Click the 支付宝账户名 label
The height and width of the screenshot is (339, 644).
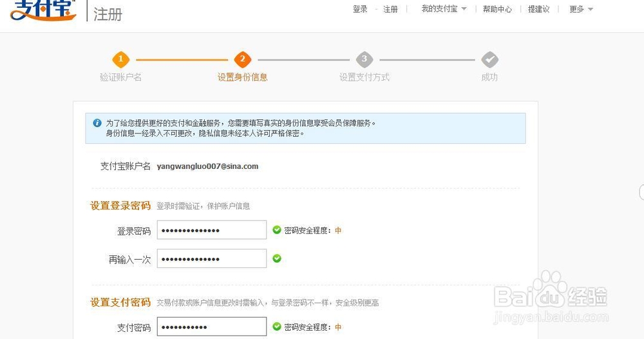126,166
